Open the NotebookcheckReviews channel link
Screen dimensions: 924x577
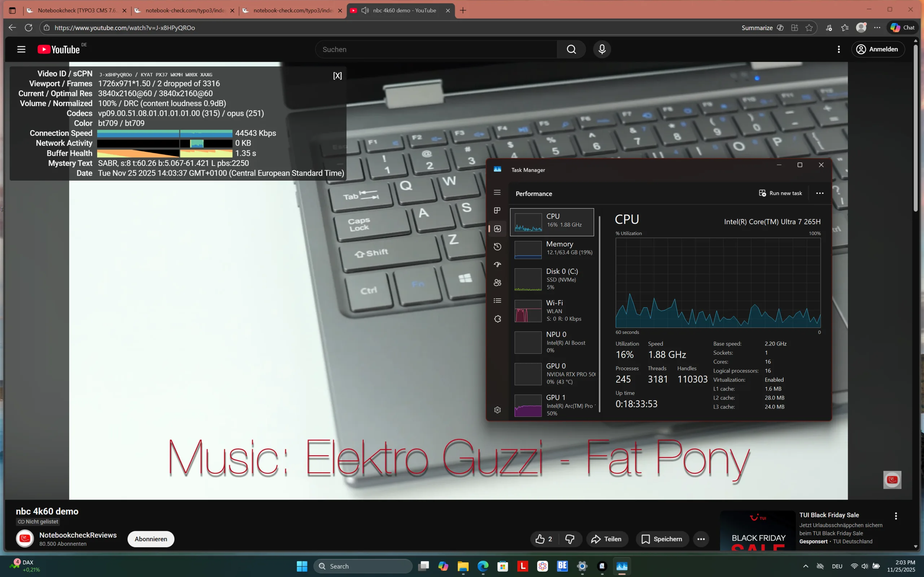(x=78, y=535)
